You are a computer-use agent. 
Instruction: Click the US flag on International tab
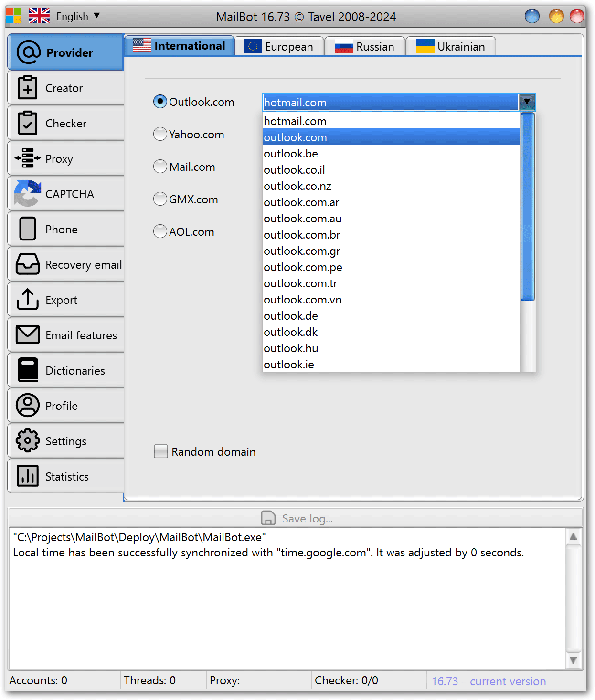coord(142,45)
